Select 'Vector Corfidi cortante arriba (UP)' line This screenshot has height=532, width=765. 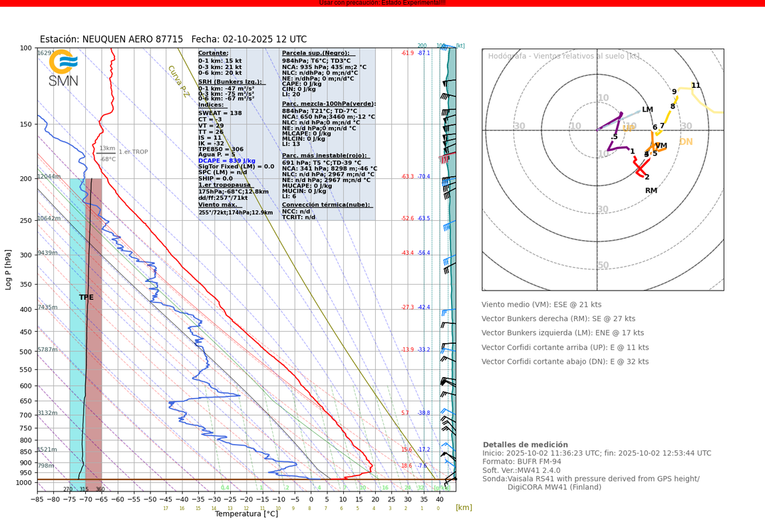point(565,348)
